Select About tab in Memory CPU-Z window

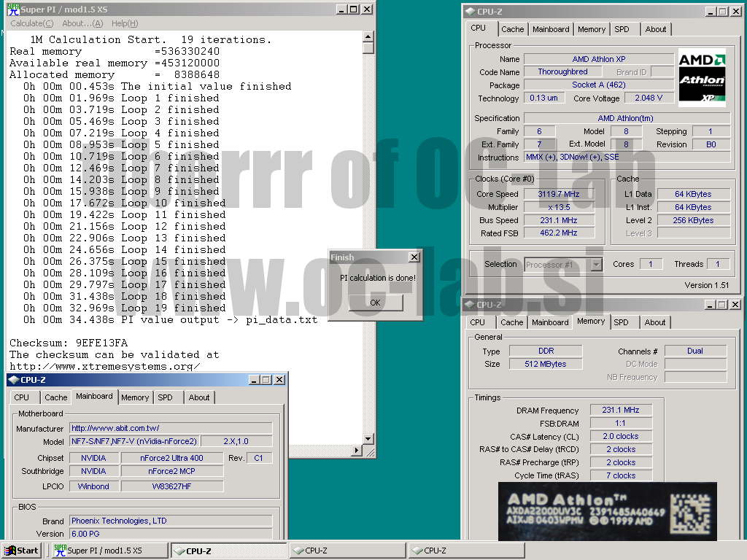pos(655,322)
